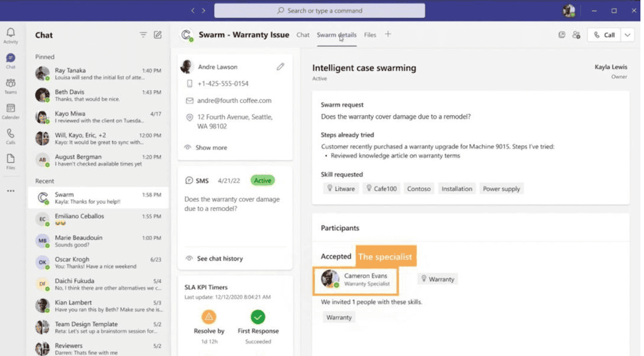Switch to the Files tab

tap(370, 35)
